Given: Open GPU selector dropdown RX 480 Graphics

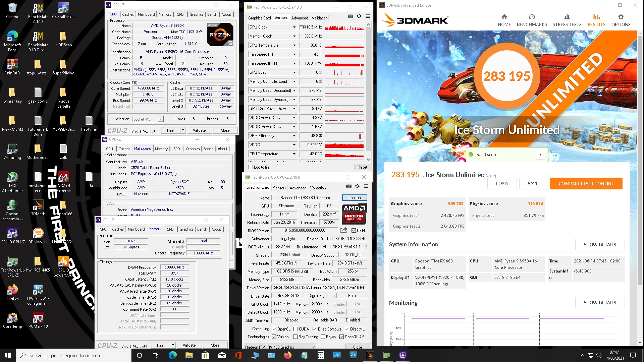Looking at the screenshot, I should [x=280, y=347].
